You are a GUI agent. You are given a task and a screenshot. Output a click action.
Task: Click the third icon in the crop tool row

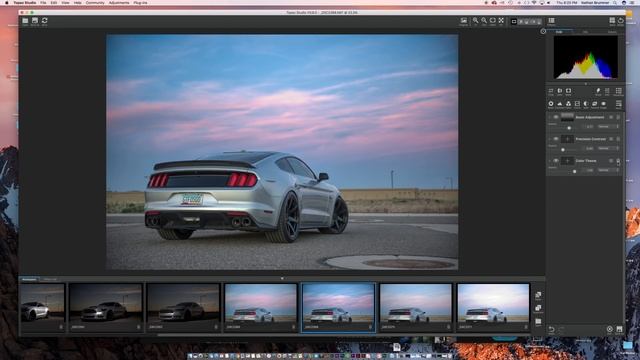click(x=568, y=91)
